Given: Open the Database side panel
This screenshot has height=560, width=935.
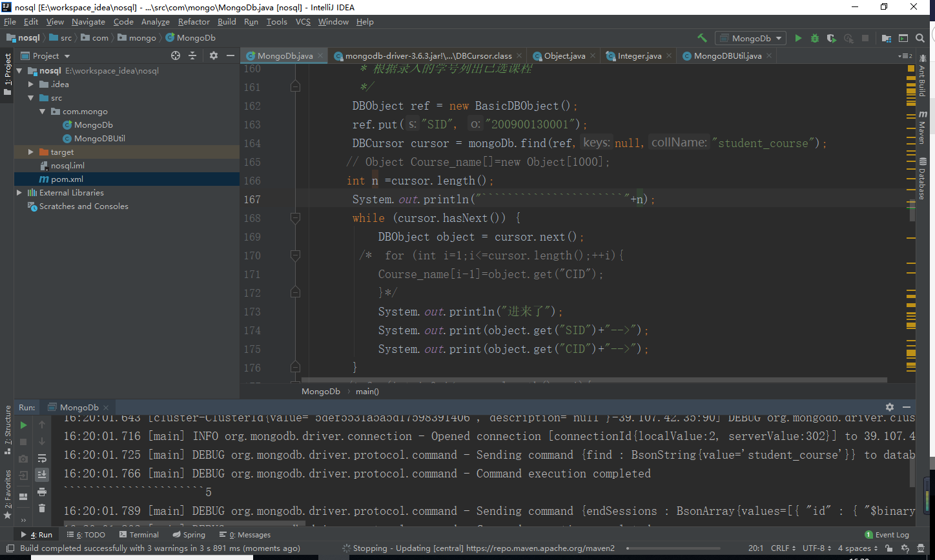Looking at the screenshot, I should [x=922, y=178].
